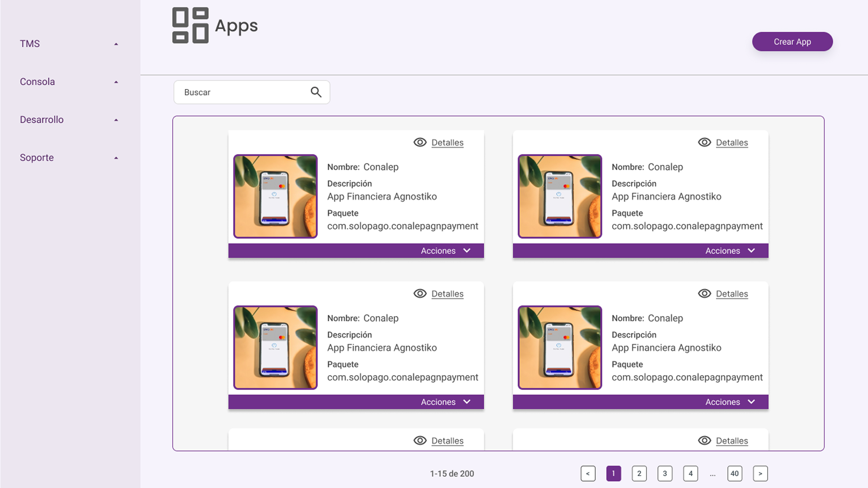Expand the Consola sidebar menu arrow
Viewport: 868px width, 488px height.
click(116, 82)
